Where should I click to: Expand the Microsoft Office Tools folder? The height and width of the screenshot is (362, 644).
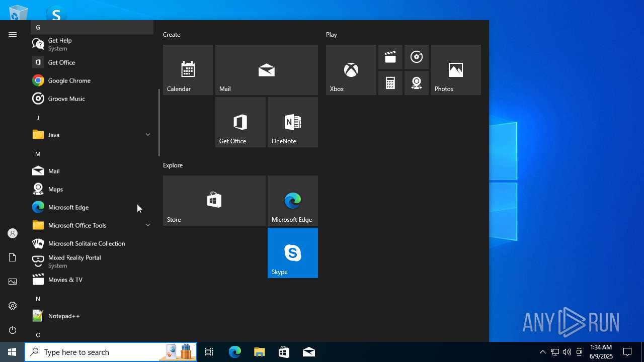pos(92,225)
